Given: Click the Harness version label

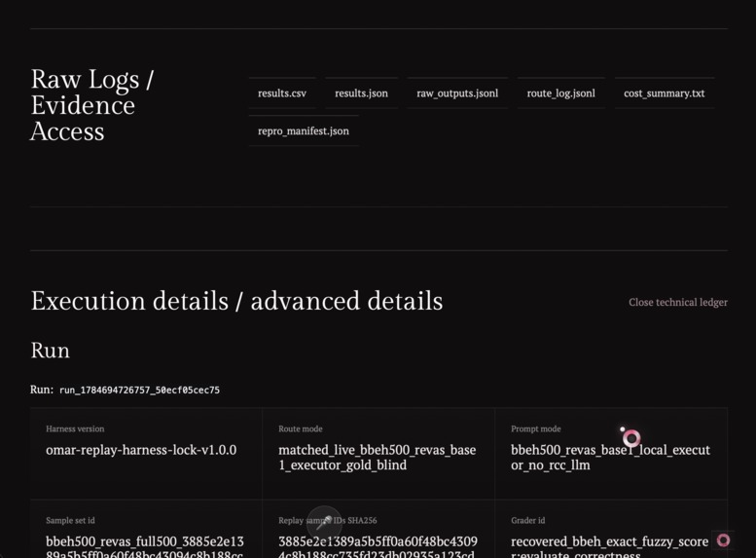Looking at the screenshot, I should [75, 428].
